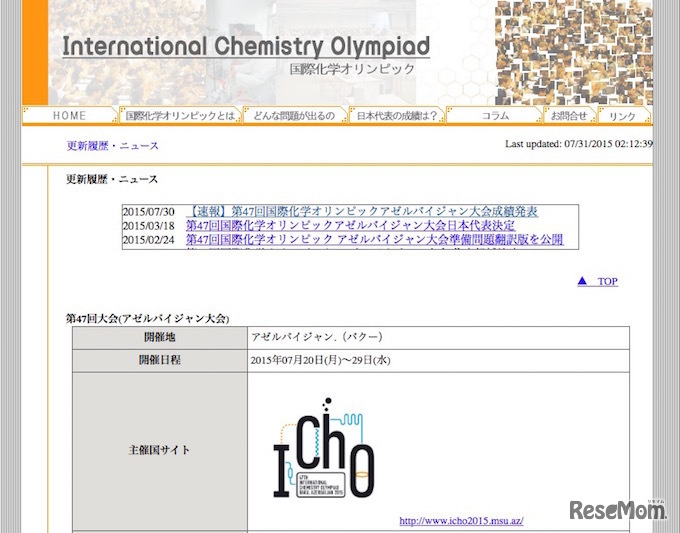Click the 47th IChO Baku logo image
Viewport: 680px width, 533px height.
[x=324, y=448]
